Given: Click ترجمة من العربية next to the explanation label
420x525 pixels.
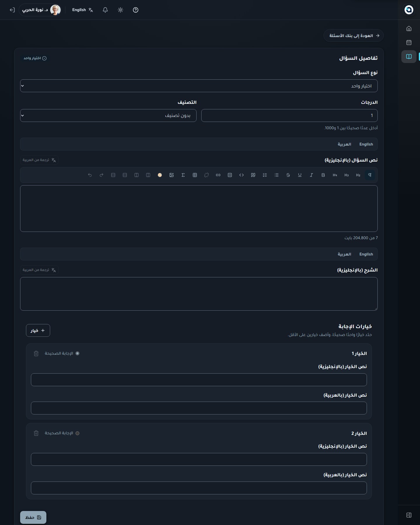Looking at the screenshot, I should click(x=39, y=270).
